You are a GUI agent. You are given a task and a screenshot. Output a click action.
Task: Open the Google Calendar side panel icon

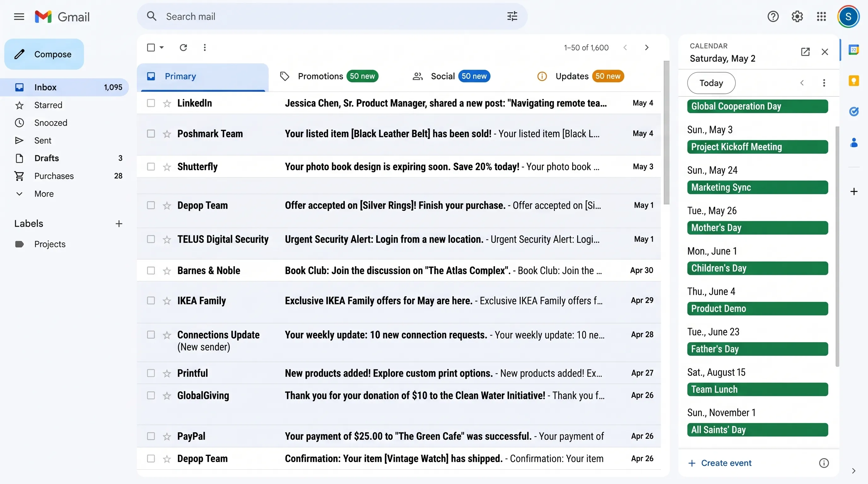[854, 50]
